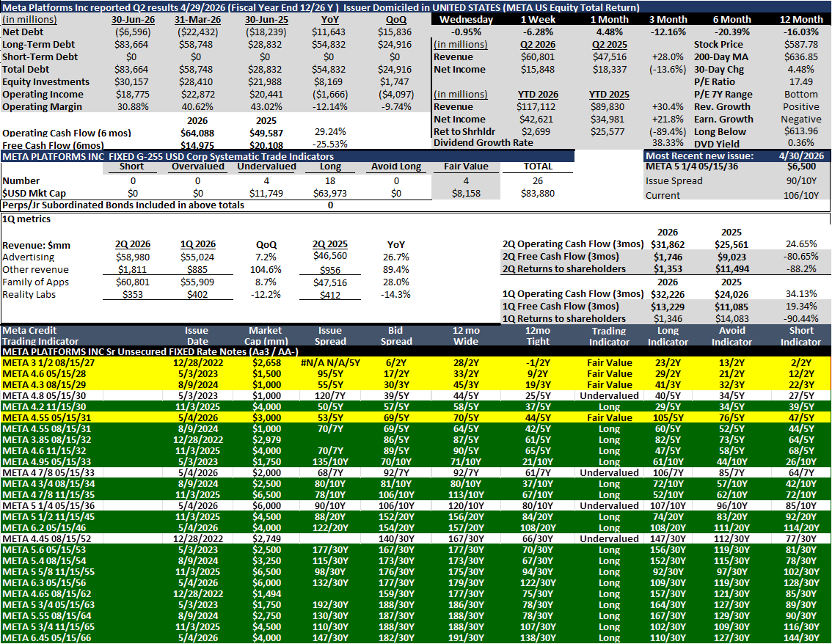
Task: Click the Undervalued indicator column header
Action: click(x=266, y=167)
